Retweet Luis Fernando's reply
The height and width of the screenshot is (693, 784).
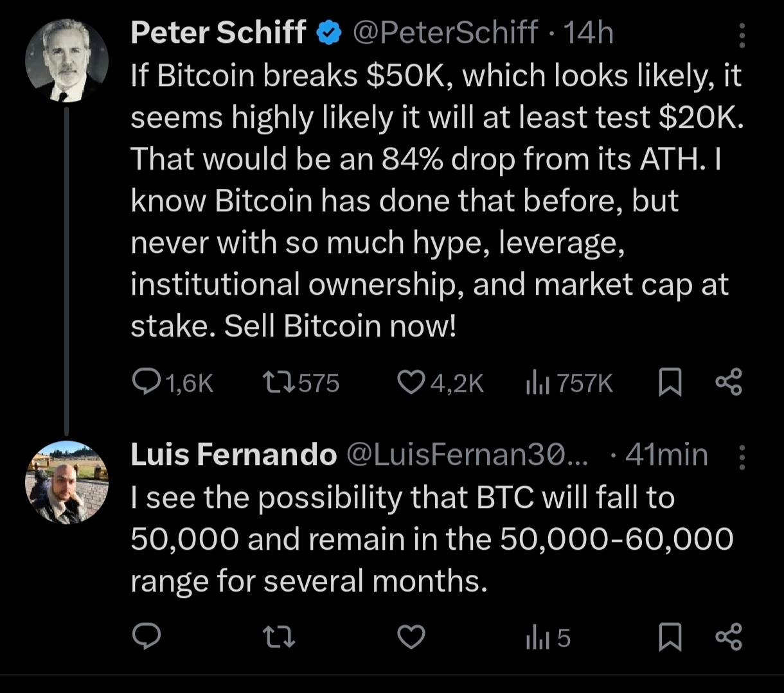279,637
